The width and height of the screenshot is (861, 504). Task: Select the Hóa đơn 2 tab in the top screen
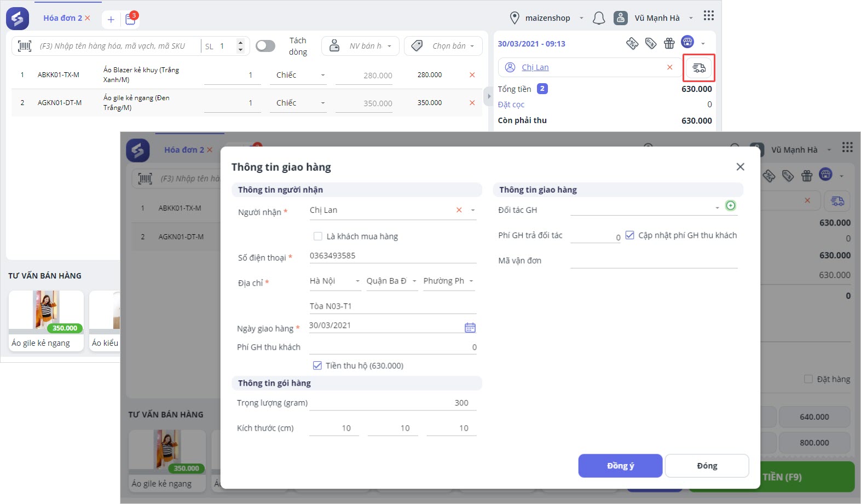coord(63,18)
